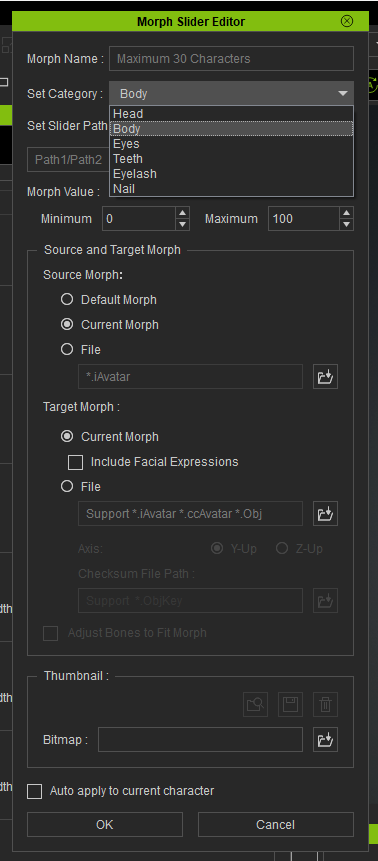Increase the Minimum morph value
Viewport: 378px width, 861px height.
[x=183, y=213]
